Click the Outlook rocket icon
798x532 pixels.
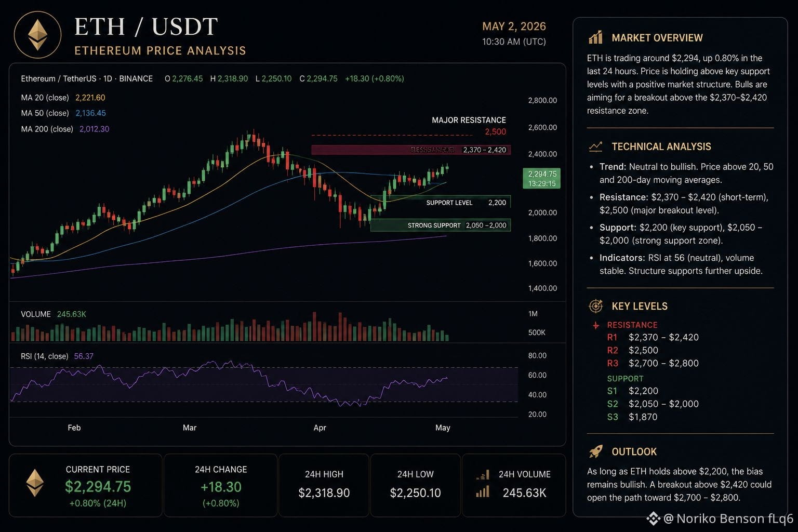click(595, 451)
